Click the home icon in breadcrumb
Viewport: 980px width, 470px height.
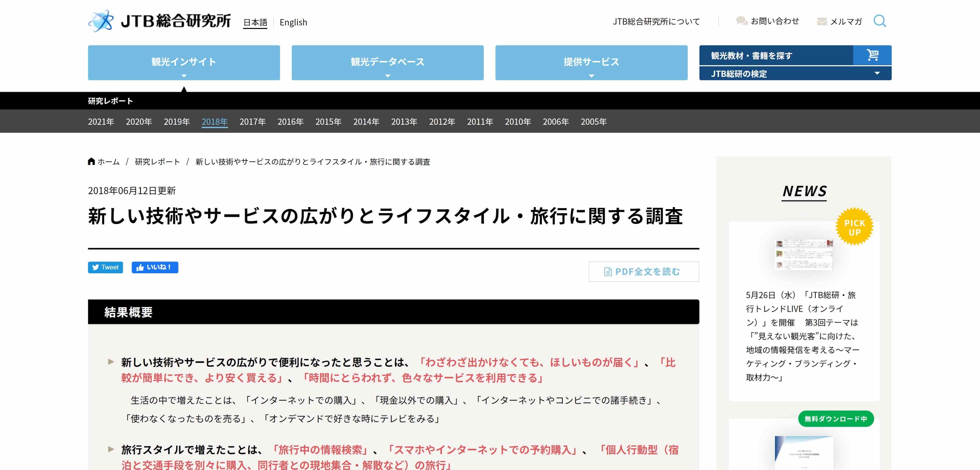[91, 161]
